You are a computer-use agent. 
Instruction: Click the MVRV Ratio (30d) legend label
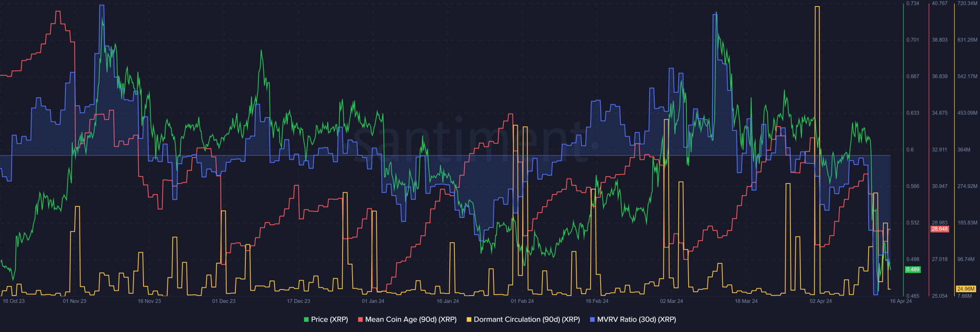point(637,319)
